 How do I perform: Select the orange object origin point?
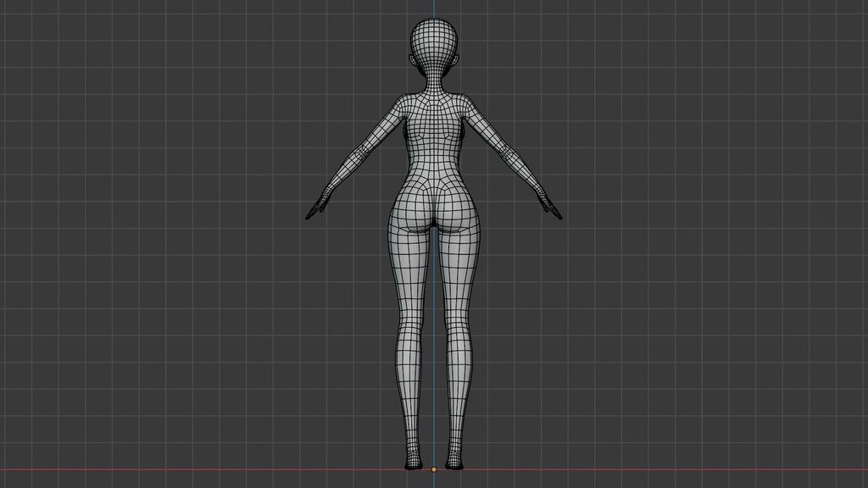[434, 469]
